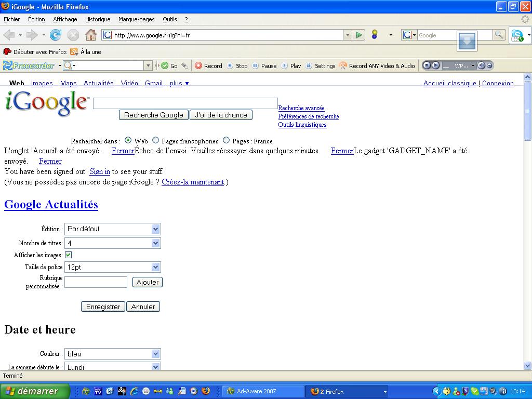The width and height of the screenshot is (532, 399).
Task: Click the Rubrique personnalisée text field
Action: pyautogui.click(x=96, y=282)
